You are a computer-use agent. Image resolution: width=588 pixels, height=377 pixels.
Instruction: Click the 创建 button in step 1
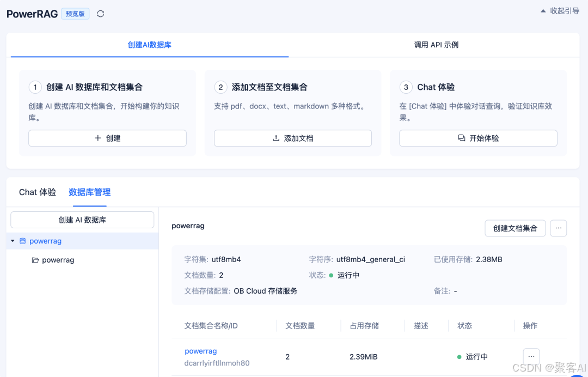click(x=107, y=138)
